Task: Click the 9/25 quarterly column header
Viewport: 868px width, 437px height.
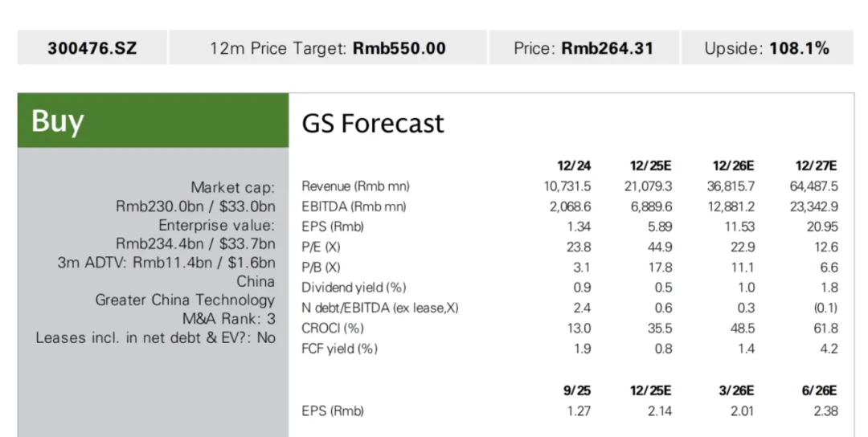Action: (575, 390)
